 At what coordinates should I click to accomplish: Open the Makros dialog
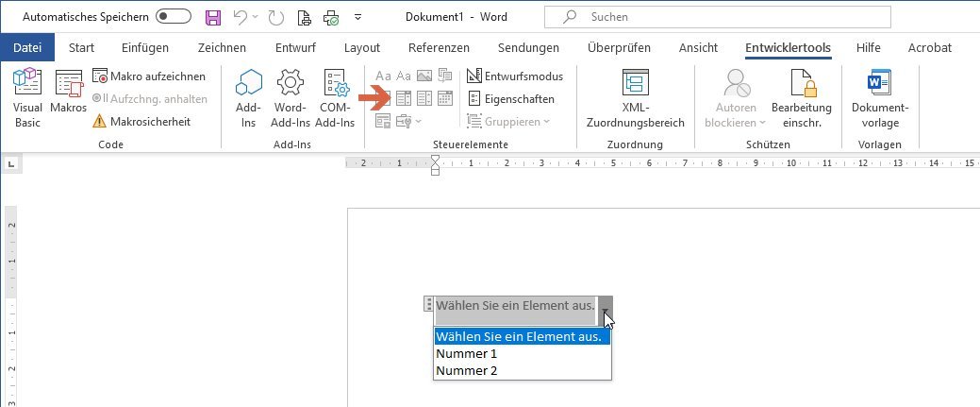[68, 92]
